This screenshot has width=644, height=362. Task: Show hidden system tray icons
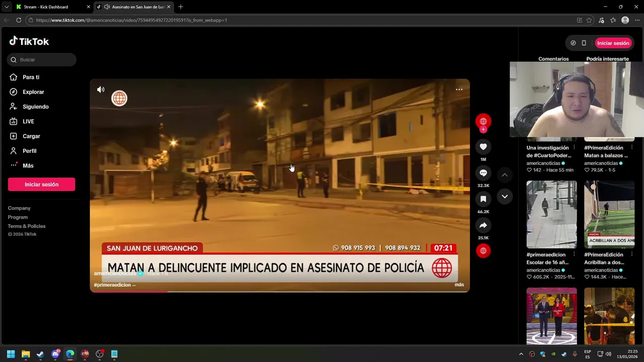521,354
